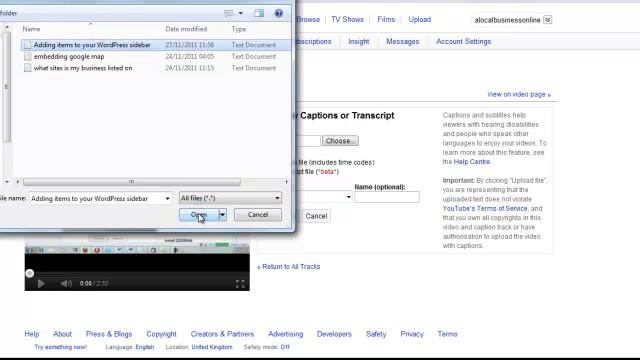
Task: Open the TV Shows section on YouTube
Action: (347, 20)
